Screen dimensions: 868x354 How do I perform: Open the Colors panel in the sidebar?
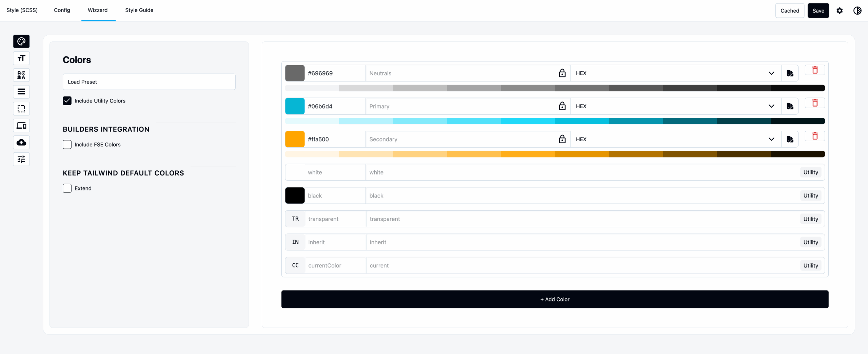click(x=21, y=41)
